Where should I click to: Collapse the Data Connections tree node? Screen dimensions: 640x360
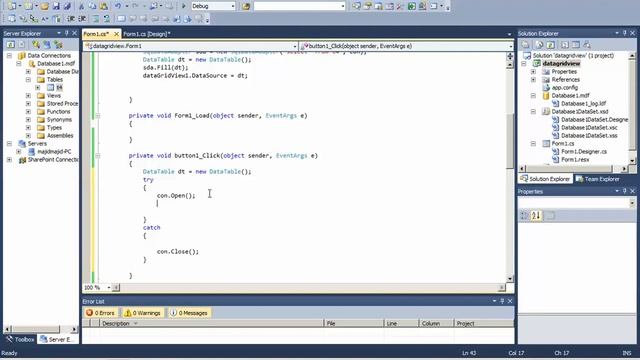(x=9, y=56)
